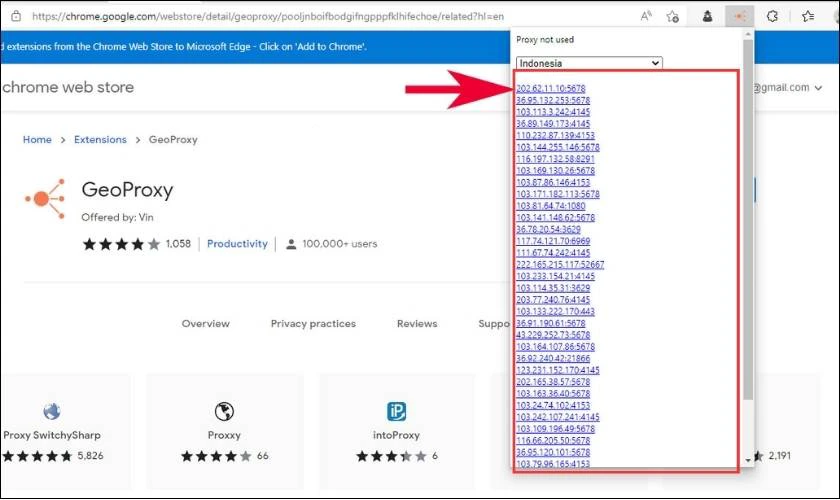This screenshot has height=500, width=840.
Task: Click the Proxxy globe icon
Action: (224, 412)
